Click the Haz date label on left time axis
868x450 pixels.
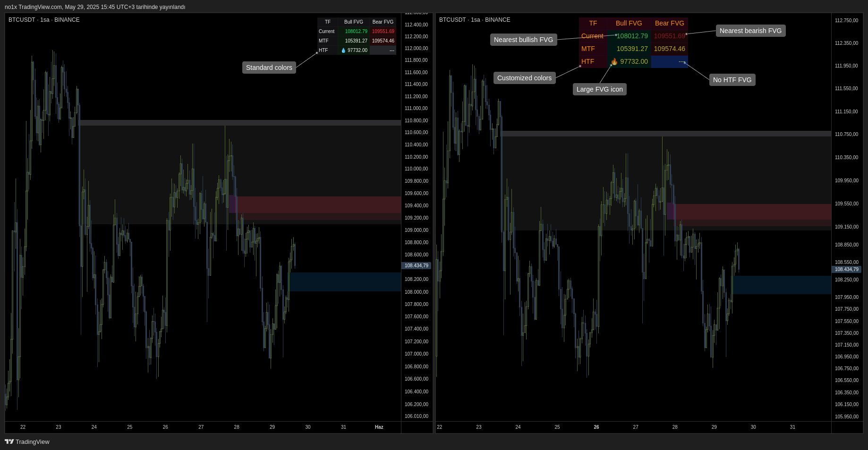[379, 427]
